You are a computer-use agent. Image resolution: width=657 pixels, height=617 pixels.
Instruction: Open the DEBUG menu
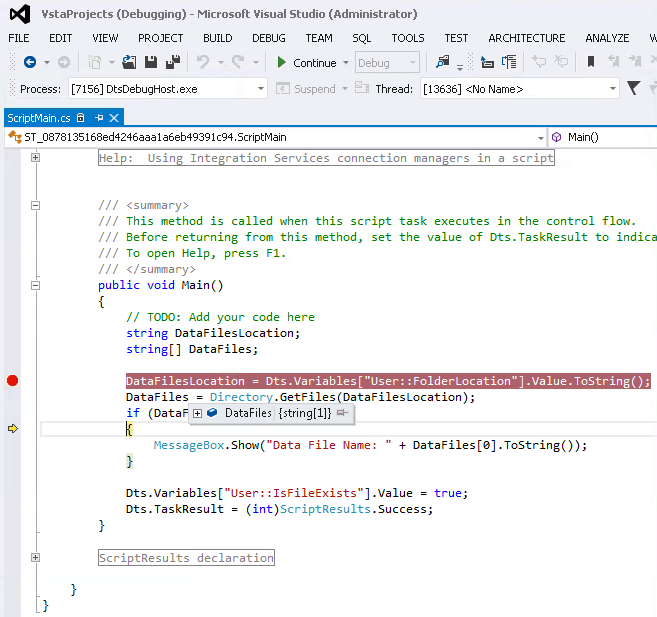tap(268, 38)
